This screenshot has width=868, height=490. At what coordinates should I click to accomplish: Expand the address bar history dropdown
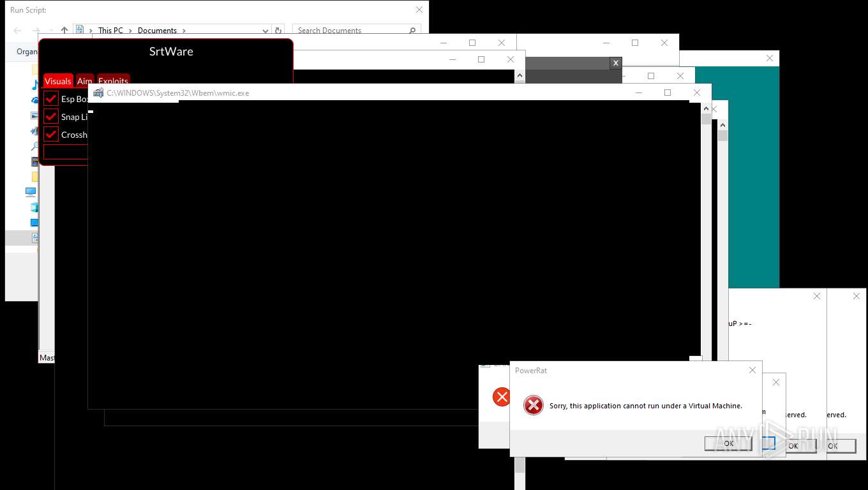(266, 30)
